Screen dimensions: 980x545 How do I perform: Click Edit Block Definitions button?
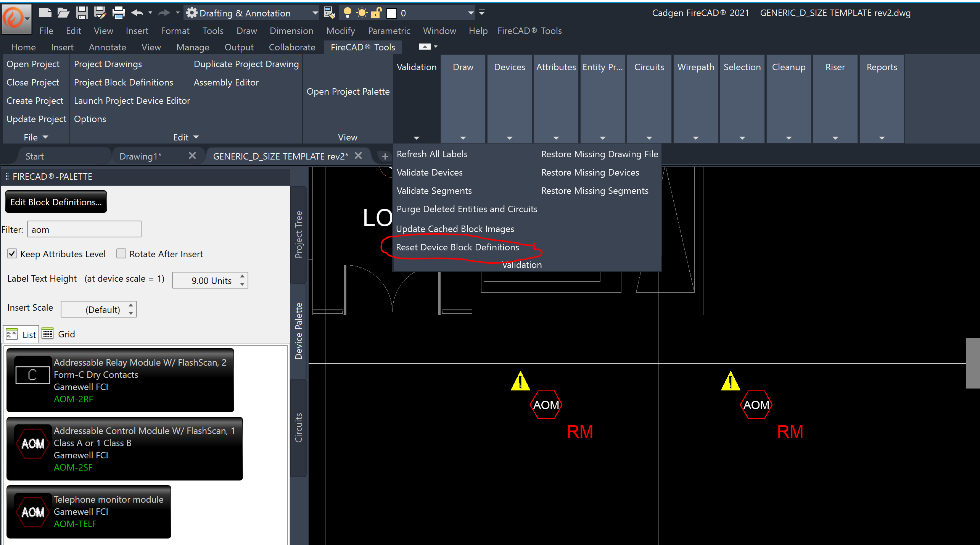56,202
